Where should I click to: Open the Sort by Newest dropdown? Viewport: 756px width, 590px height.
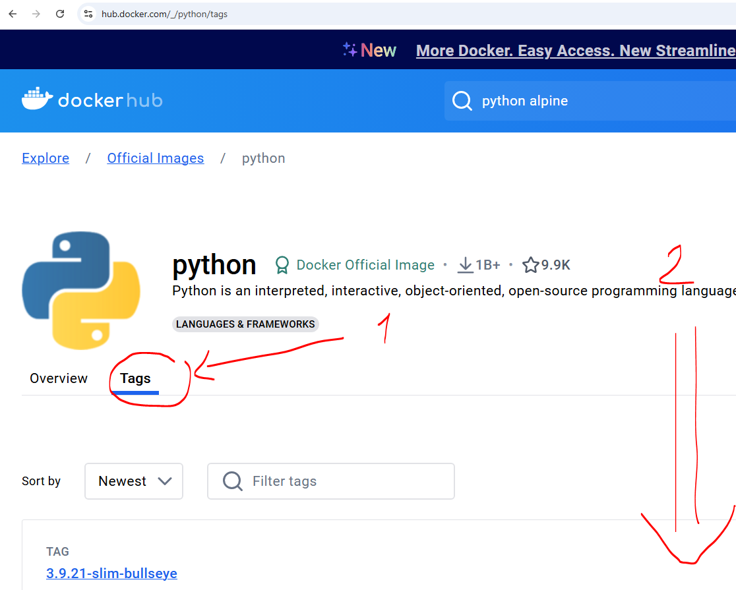tap(134, 481)
